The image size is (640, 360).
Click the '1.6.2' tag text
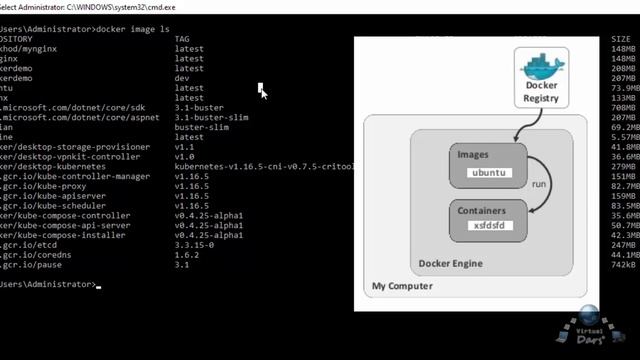click(x=187, y=255)
